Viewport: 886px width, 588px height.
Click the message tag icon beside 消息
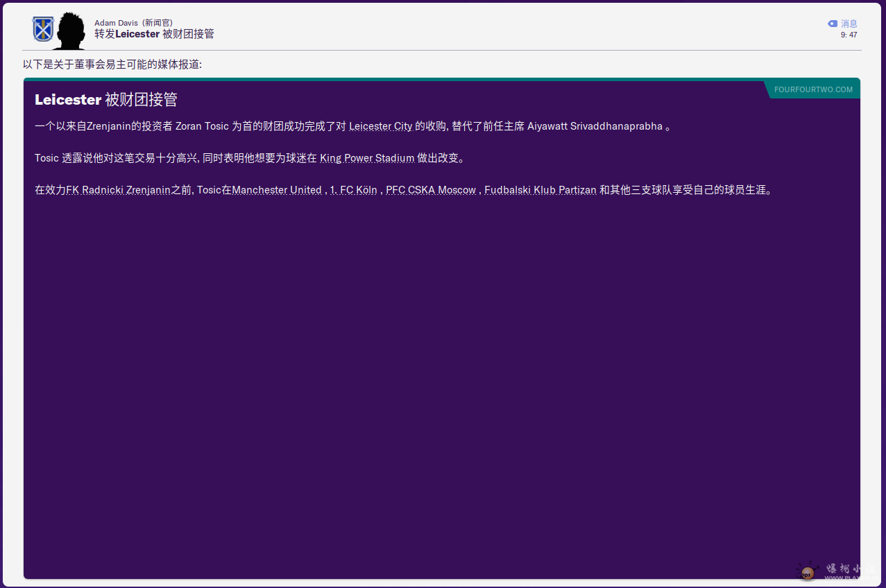[833, 24]
